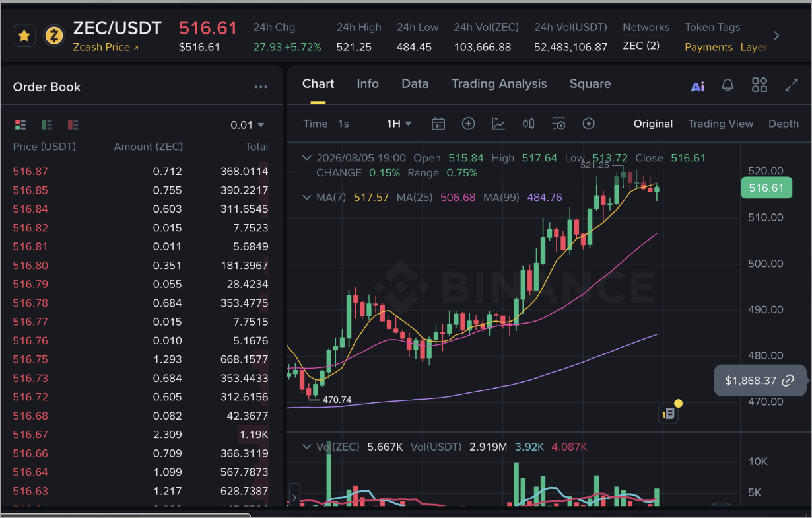Viewport: 812px width, 518px height.
Task: Select ask price 516.82
Action: coord(30,228)
